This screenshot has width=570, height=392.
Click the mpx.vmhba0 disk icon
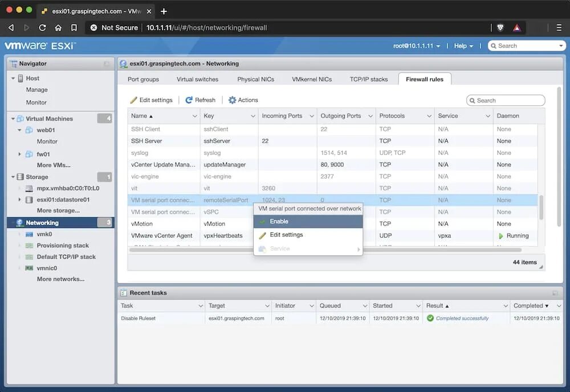[x=29, y=189]
